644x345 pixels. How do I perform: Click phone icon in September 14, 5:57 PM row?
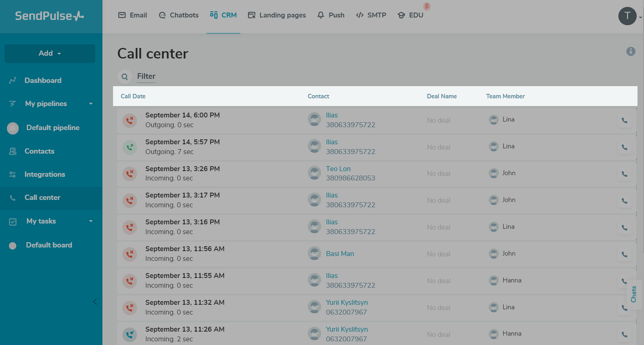(x=624, y=147)
